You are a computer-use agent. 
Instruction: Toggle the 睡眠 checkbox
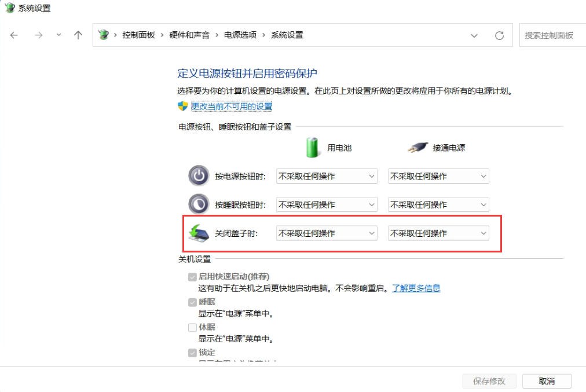(x=193, y=301)
